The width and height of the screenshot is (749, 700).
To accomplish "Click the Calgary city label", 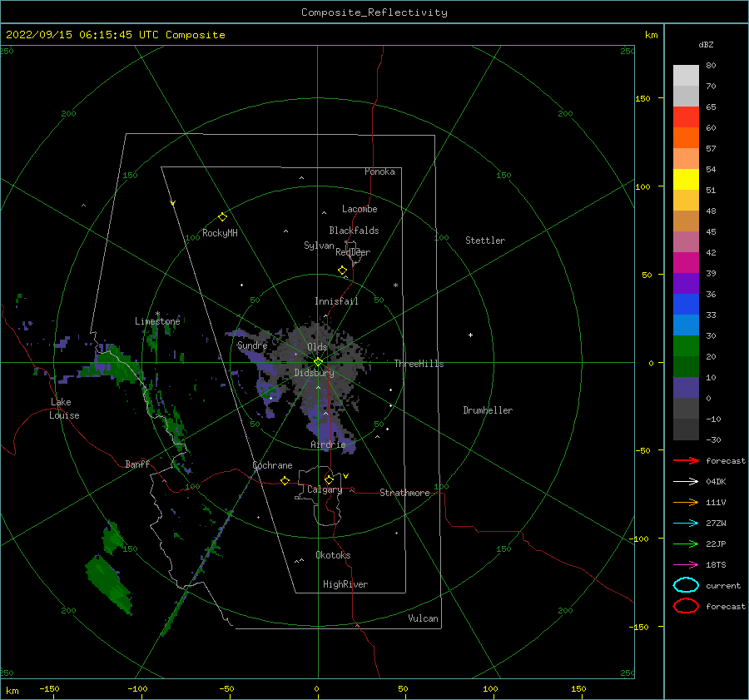I will (x=325, y=489).
